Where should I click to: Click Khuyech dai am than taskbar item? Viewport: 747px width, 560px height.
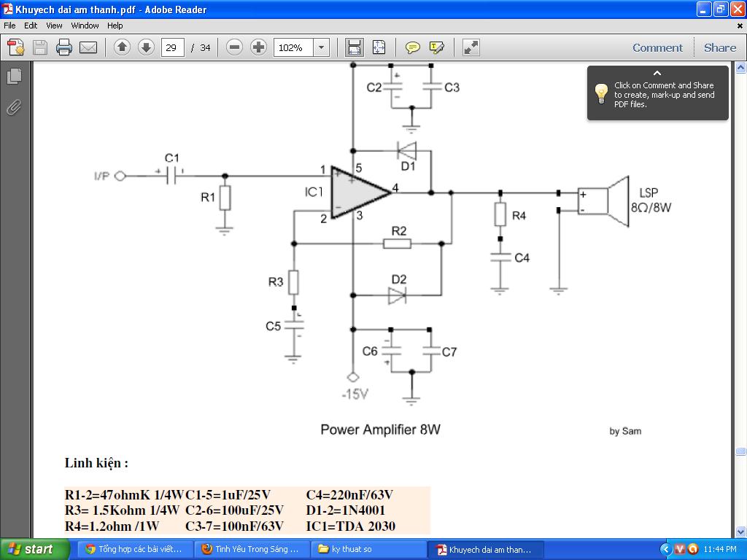click(x=485, y=549)
